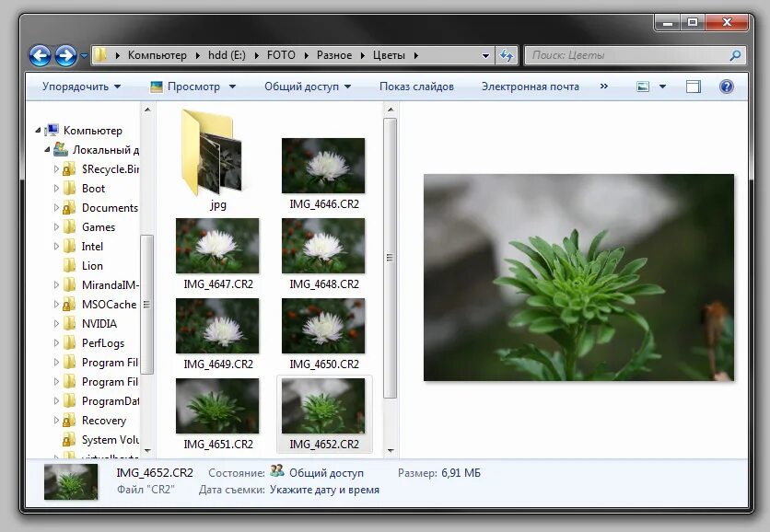Click the PerfLogs folder icon

point(69,342)
